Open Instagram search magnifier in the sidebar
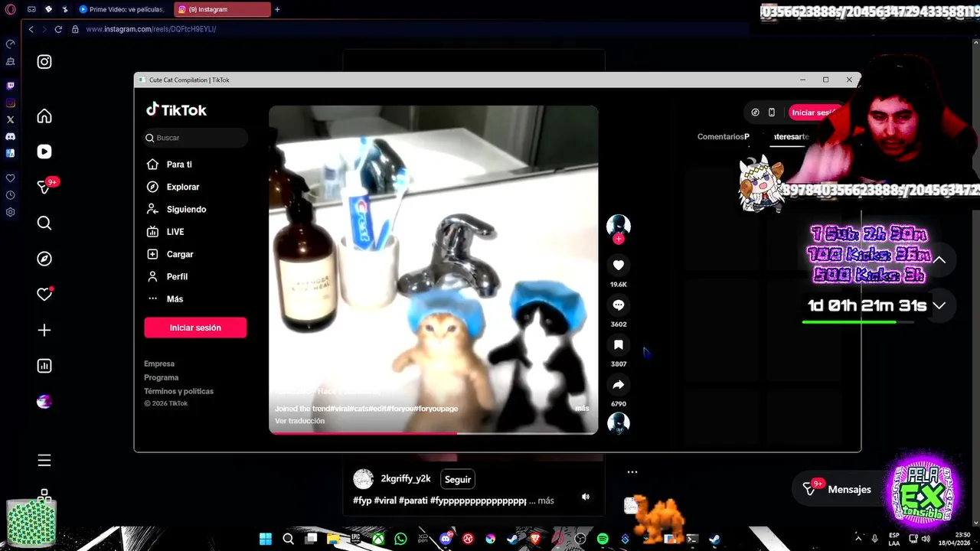 [44, 223]
